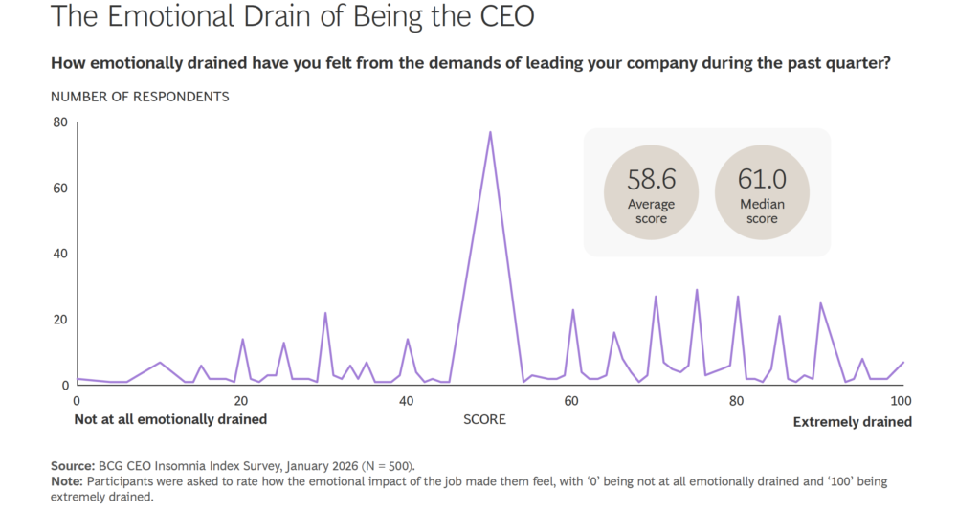Image resolution: width=980 pixels, height=512 pixels.
Task: Click the 20 tick on the horizontal axis
Action: pyautogui.click(x=241, y=401)
